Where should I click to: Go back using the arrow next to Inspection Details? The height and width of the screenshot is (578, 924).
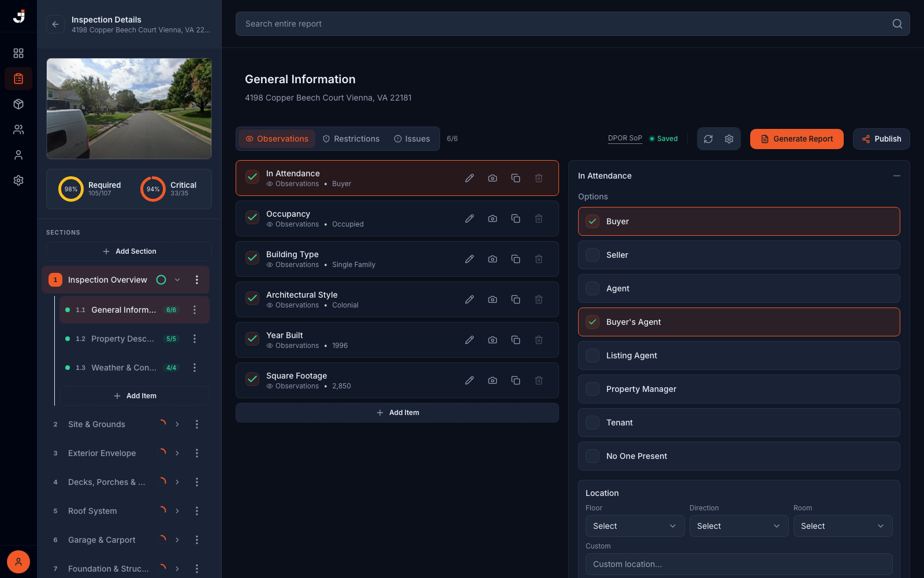click(55, 24)
